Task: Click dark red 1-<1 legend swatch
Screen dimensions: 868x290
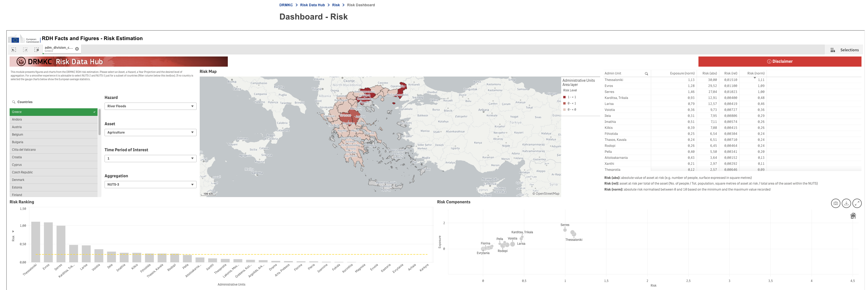Action: pyautogui.click(x=564, y=97)
